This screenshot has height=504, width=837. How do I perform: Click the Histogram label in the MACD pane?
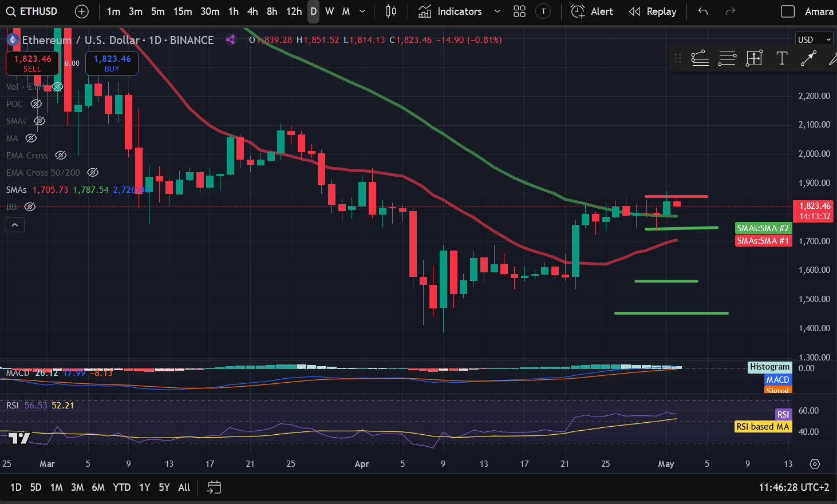(769, 367)
